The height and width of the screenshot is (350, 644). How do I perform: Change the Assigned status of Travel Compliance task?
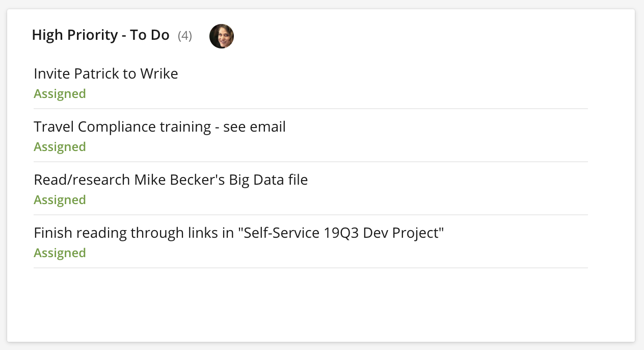click(60, 147)
